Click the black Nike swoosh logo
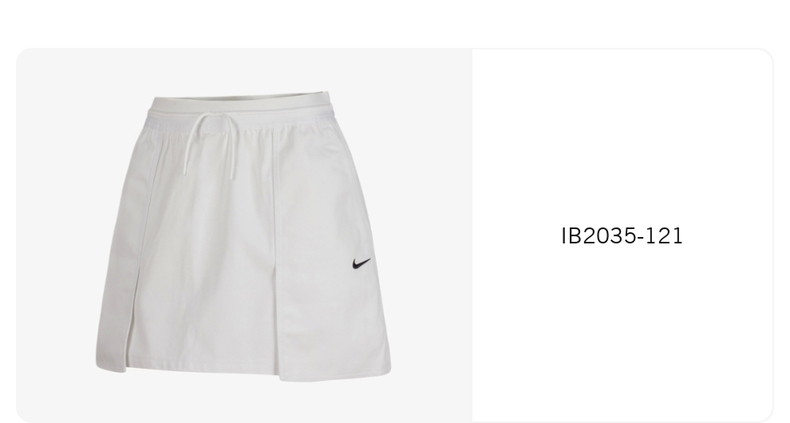This screenshot has height=423, width=790. point(361,263)
